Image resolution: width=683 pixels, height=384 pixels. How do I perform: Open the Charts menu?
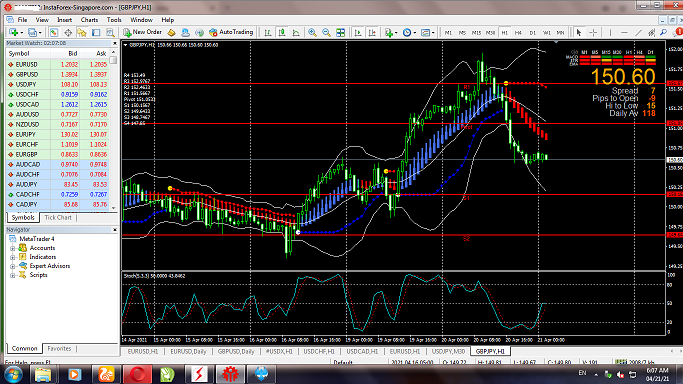click(x=89, y=20)
